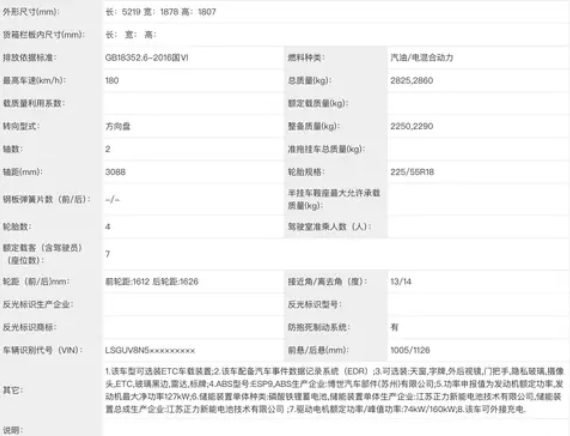
Task: Select the 反光标识商标 label
Action: pyautogui.click(x=29, y=327)
